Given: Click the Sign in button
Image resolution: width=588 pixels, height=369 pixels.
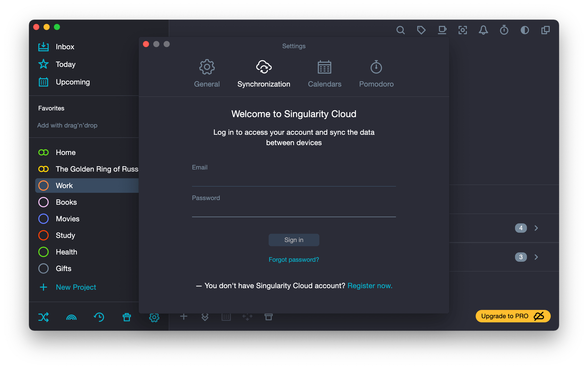Looking at the screenshot, I should click(x=294, y=240).
